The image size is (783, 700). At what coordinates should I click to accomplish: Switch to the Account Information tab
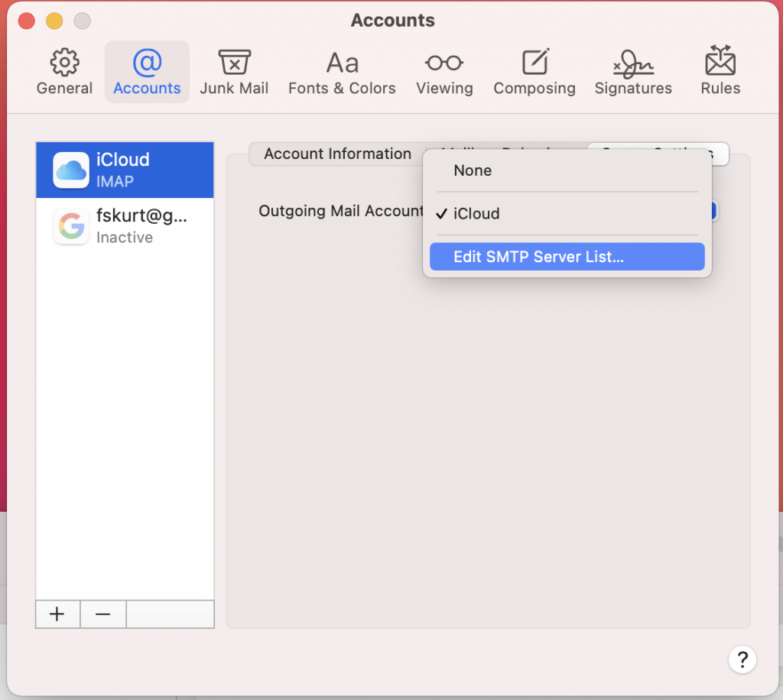pos(337,154)
